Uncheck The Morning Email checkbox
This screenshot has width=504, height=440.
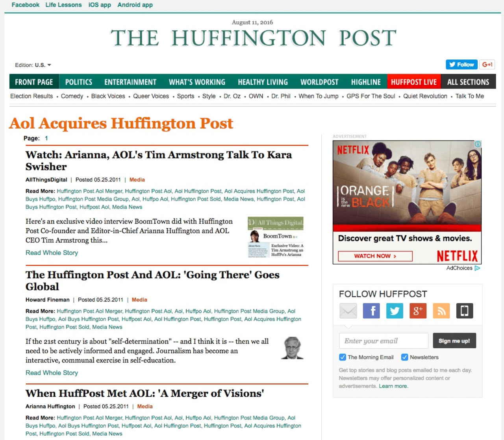[x=343, y=357]
